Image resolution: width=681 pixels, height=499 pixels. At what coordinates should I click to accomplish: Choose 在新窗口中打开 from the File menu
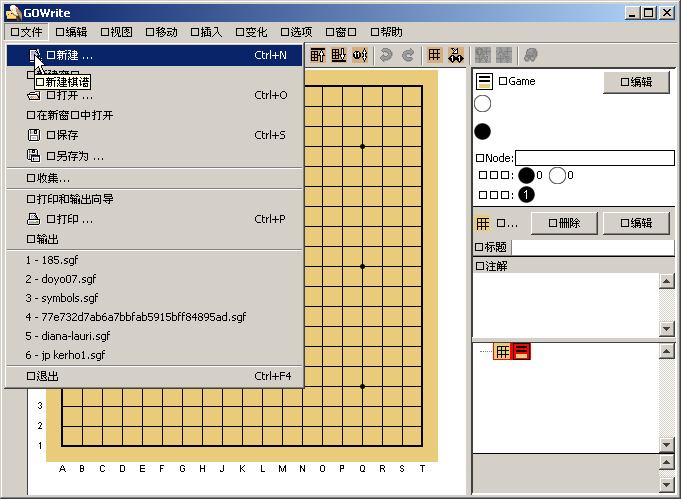coord(155,115)
